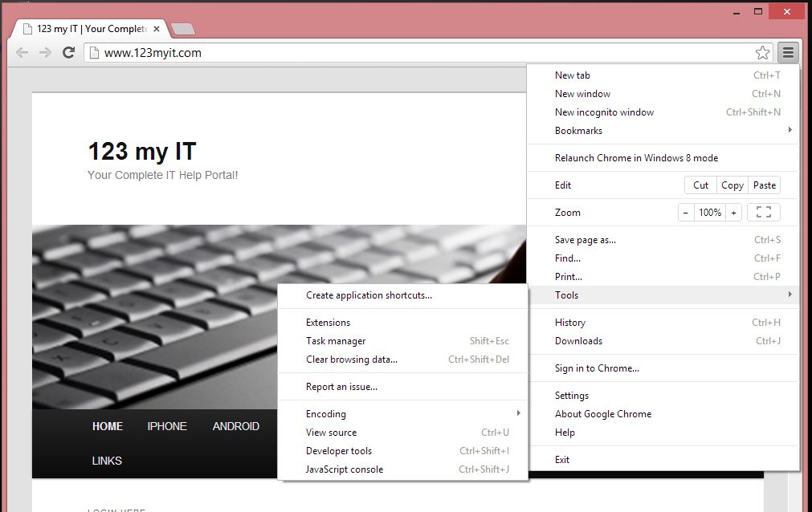
Task: Click the browser forward arrow
Action: (x=45, y=52)
